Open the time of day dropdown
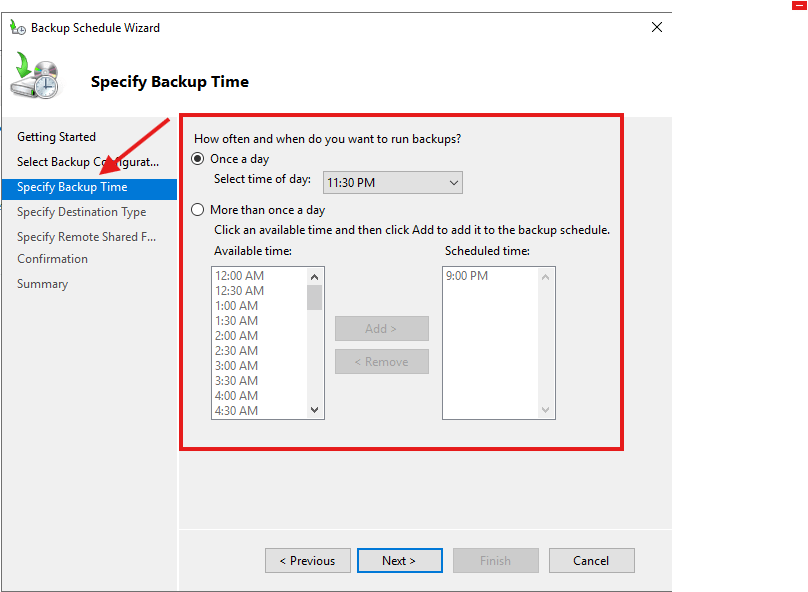This screenshot has width=808, height=592. pyautogui.click(x=393, y=183)
